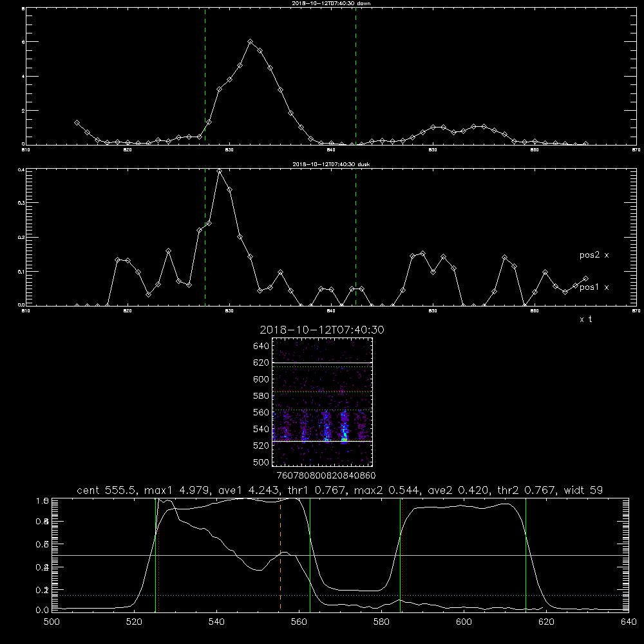Click the '2018-10-12T07:40:30 dusk' plot title
The height and width of the screenshot is (644, 644).
click(x=331, y=164)
